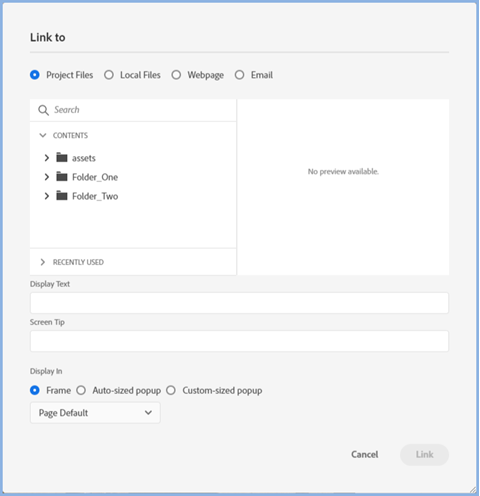Viewport: 480px width, 496px height.
Task: Grab the dialog resize grip corner
Action: pos(473,489)
